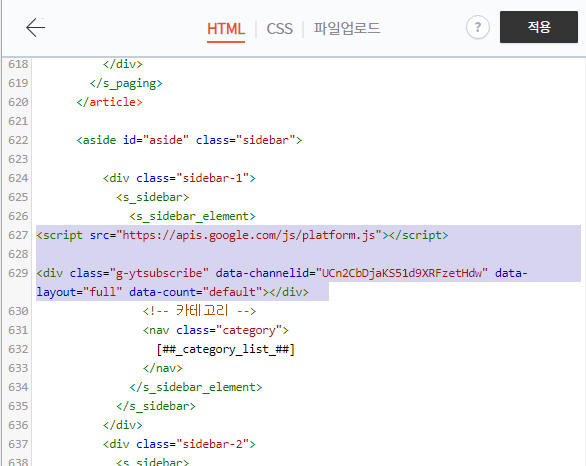The image size is (586, 466).
Task: Click the data-count="default" code line
Action: pos(173,292)
